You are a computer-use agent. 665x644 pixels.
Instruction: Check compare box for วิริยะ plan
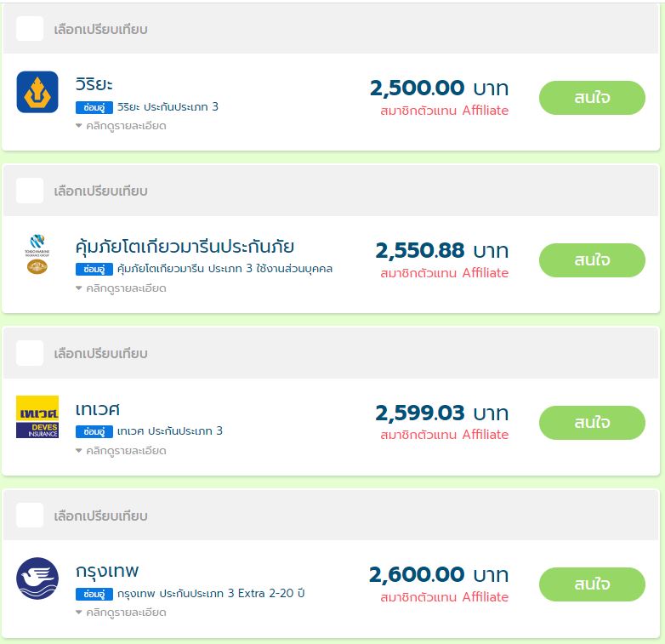[30, 28]
